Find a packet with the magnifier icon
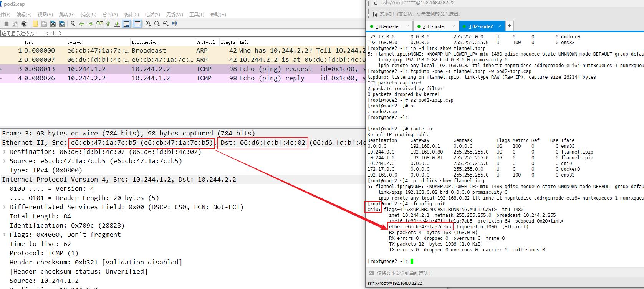The image size is (644, 289). [73, 24]
